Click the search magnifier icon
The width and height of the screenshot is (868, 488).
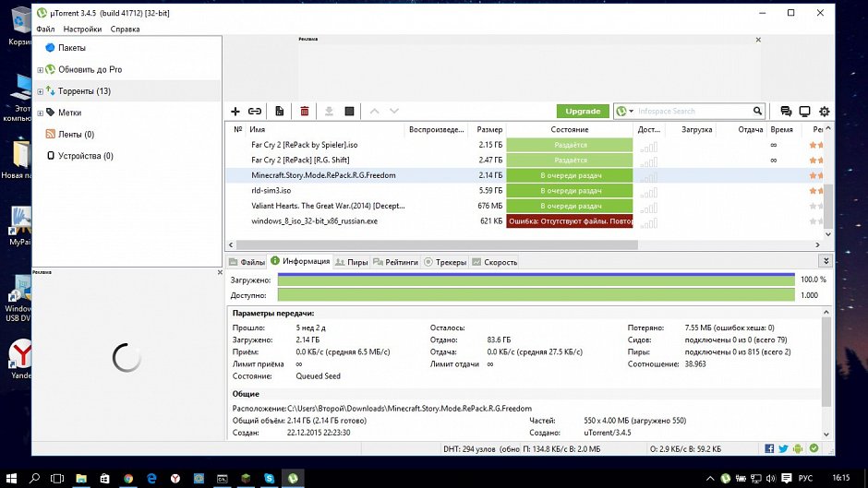[757, 112]
